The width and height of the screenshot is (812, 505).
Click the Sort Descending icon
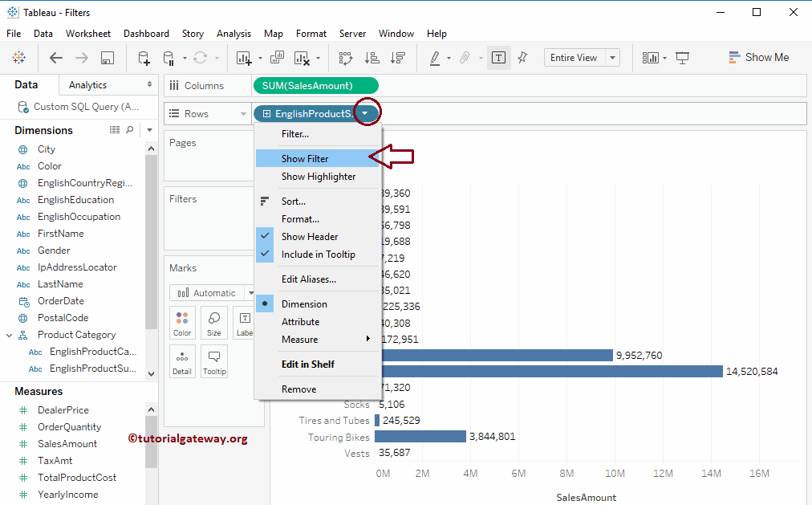pos(398,58)
